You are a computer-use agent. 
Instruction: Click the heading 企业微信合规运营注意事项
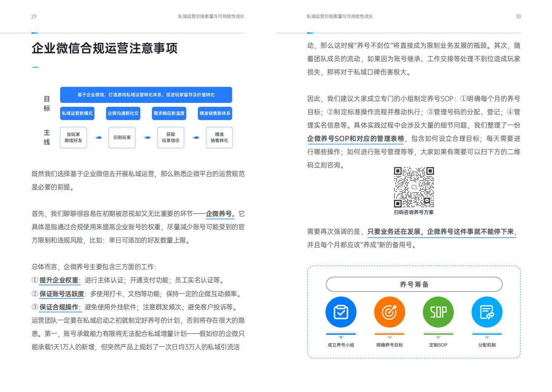coord(105,48)
